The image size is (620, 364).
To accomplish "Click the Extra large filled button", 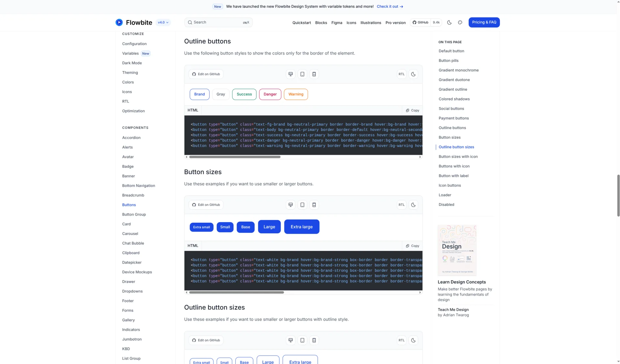I will click(302, 227).
